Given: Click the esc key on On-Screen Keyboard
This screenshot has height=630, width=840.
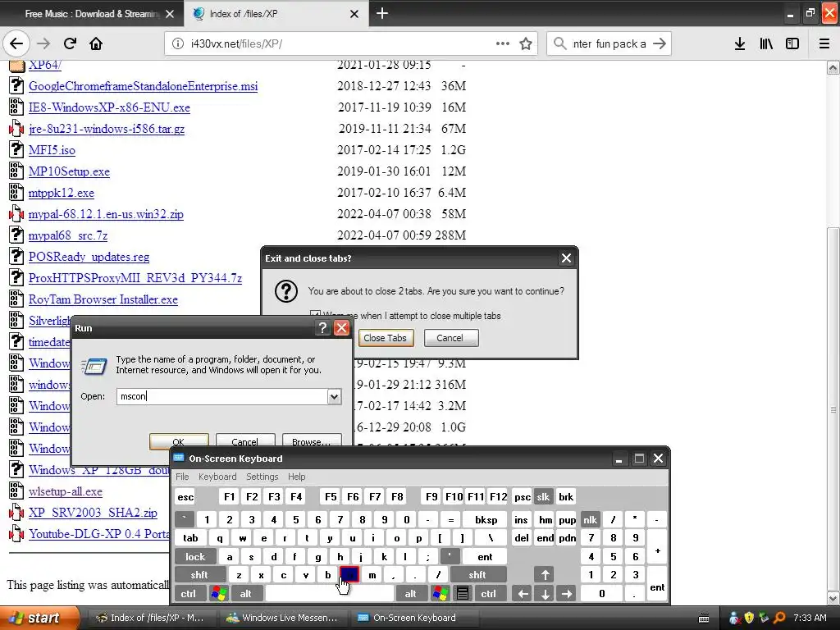Looking at the screenshot, I should tap(185, 496).
